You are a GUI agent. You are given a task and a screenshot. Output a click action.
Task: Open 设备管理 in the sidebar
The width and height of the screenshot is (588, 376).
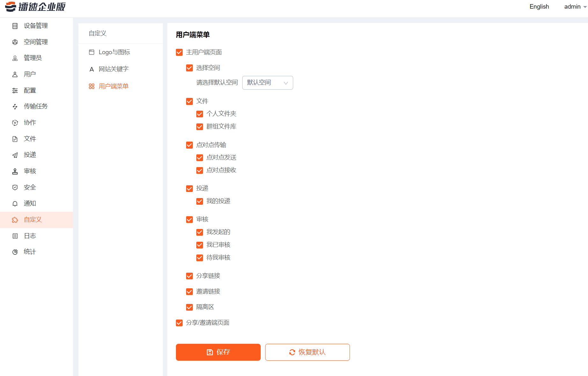tap(36, 26)
